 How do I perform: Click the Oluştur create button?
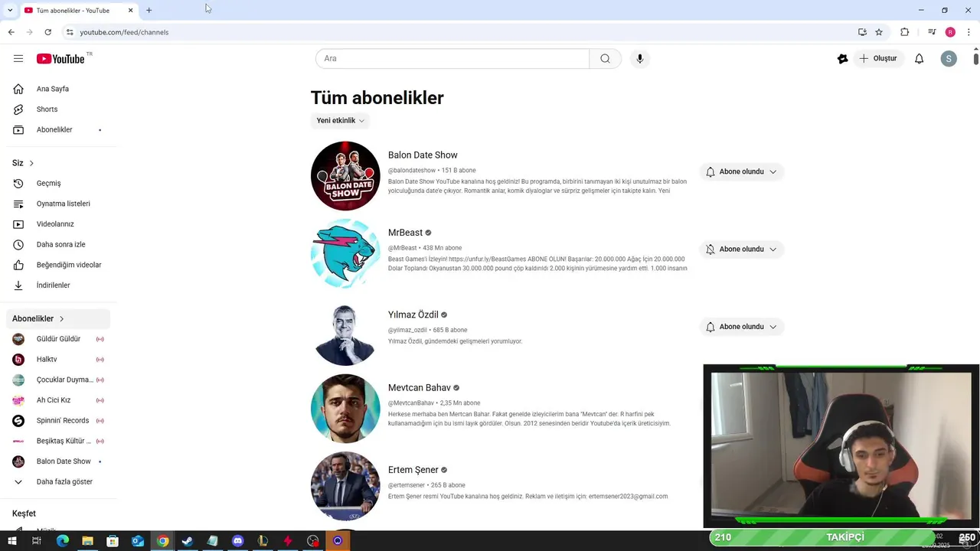[877, 59]
